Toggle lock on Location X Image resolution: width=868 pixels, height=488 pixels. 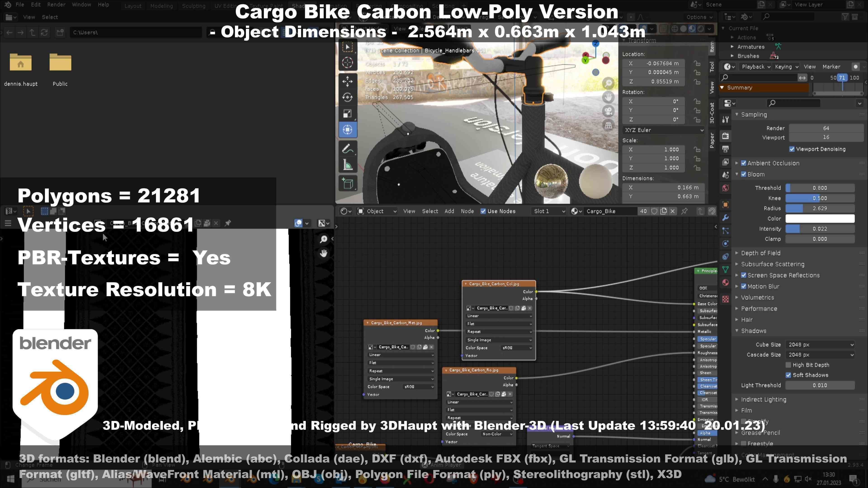697,63
